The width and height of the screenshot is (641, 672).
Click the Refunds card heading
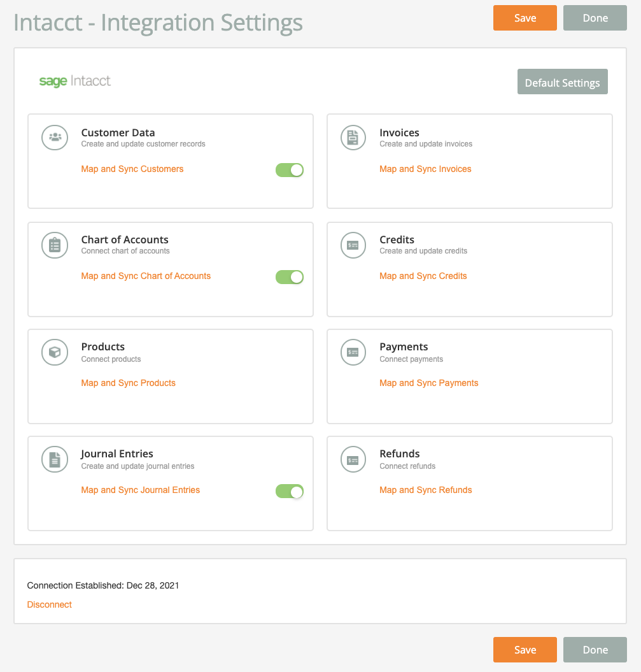pyautogui.click(x=400, y=454)
